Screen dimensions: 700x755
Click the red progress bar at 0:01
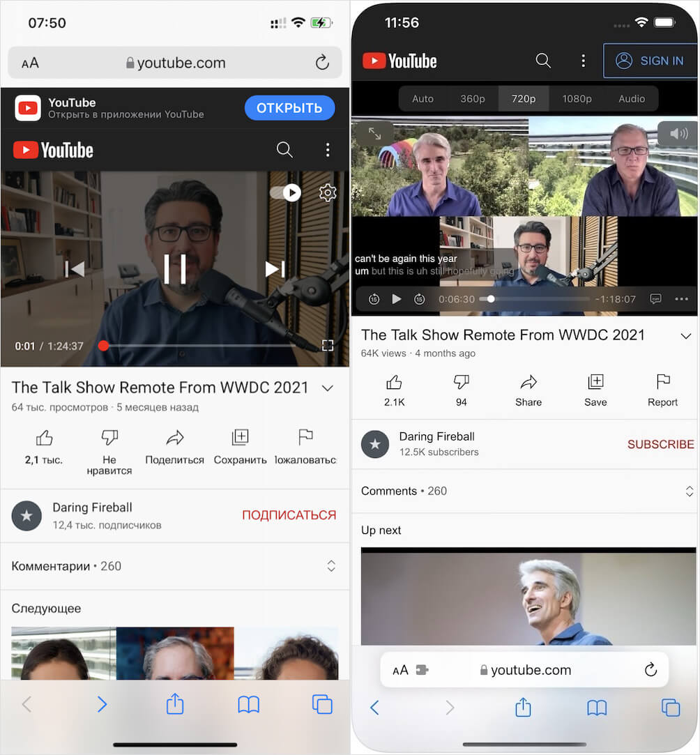[x=104, y=346]
